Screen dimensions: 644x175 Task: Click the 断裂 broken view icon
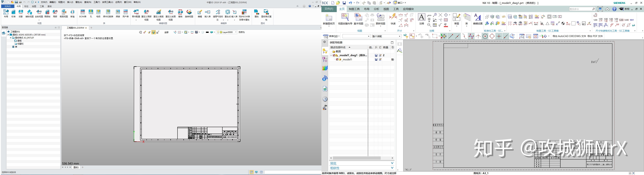coord(73,13)
